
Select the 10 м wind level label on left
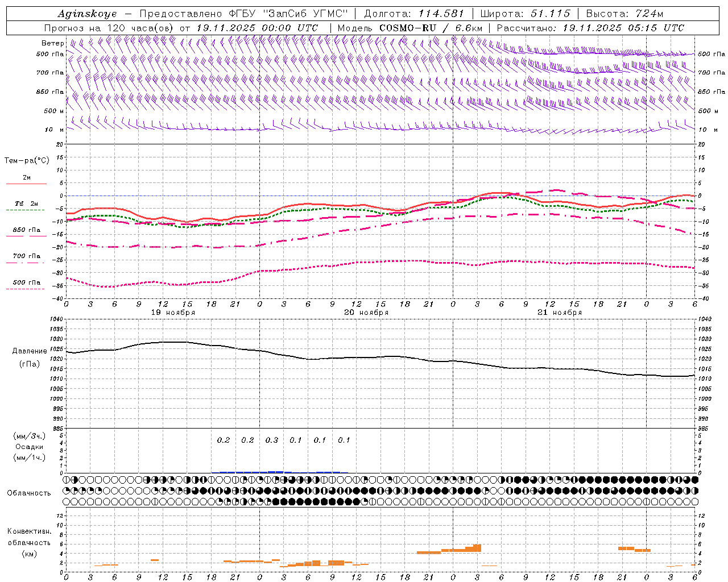pos(55,130)
